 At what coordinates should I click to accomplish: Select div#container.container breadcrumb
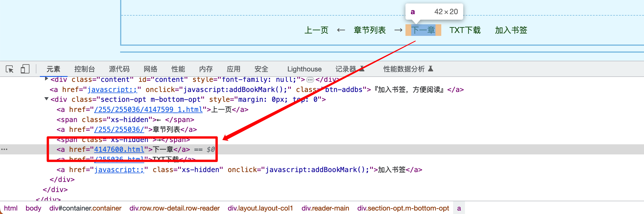(85, 208)
